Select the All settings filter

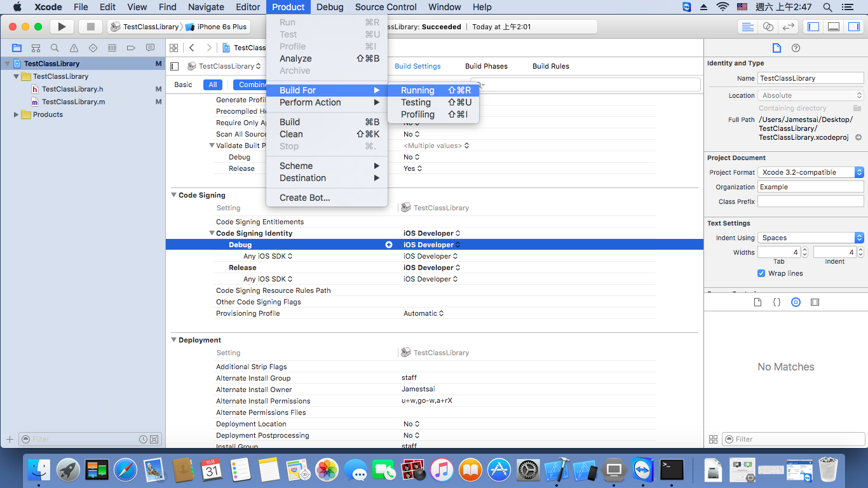point(212,85)
